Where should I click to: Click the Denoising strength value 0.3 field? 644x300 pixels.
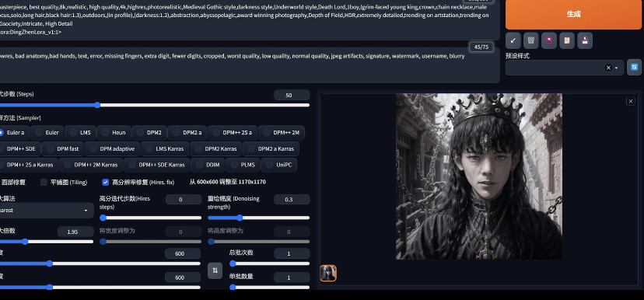[x=292, y=200]
